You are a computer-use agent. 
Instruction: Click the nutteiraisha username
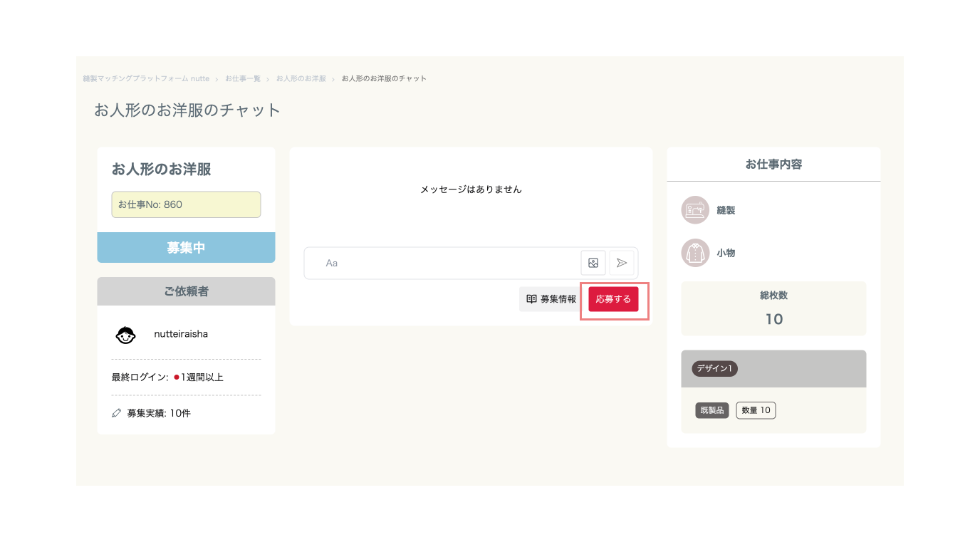(x=181, y=333)
